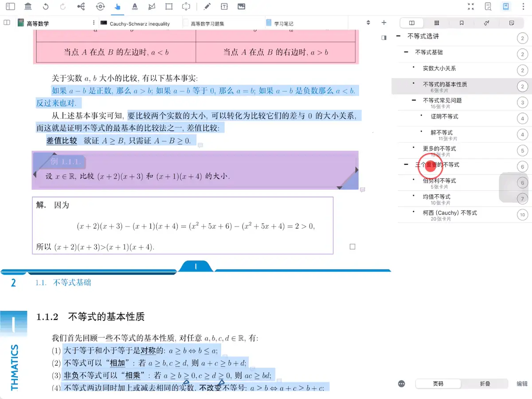Switch to the outline book view tab

coord(412,23)
